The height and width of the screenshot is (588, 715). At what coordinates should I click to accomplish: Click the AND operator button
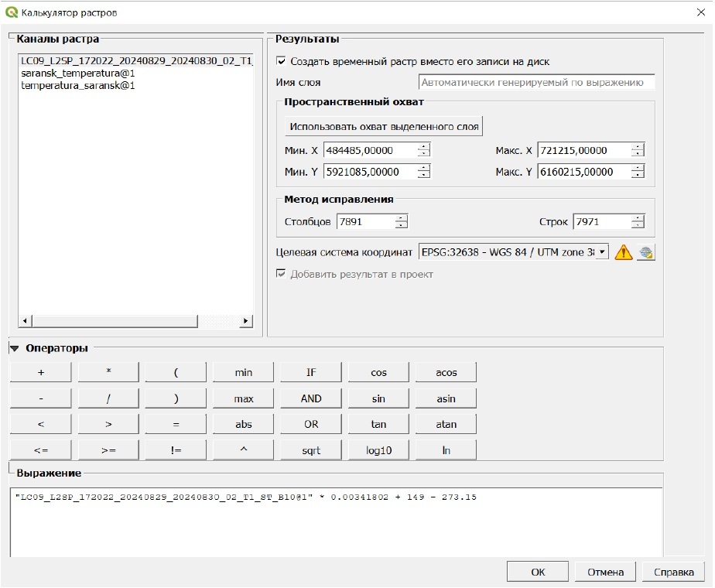pyautogui.click(x=311, y=399)
